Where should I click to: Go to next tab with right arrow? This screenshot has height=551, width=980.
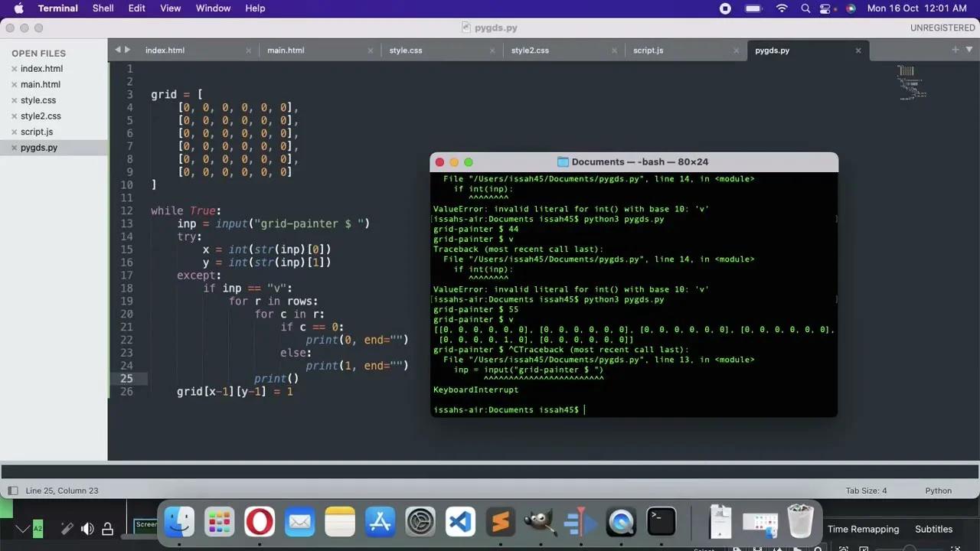(x=127, y=50)
